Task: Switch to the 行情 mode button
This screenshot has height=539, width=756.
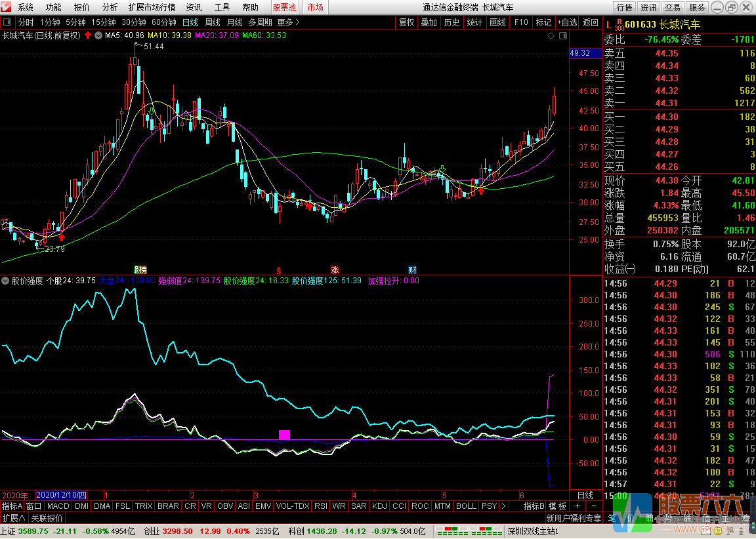Action: pyautogui.click(x=624, y=7)
